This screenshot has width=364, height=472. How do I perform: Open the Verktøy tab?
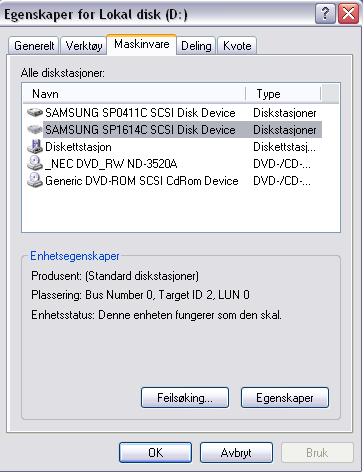[84, 45]
